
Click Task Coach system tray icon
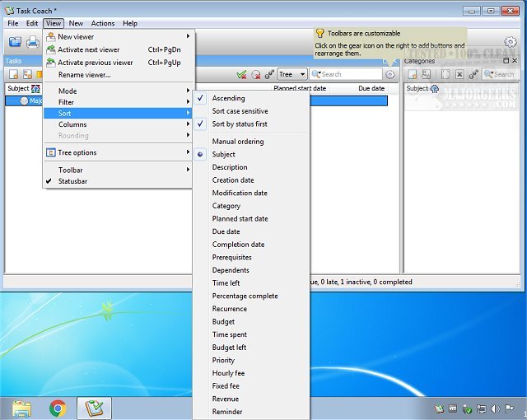[439, 408]
